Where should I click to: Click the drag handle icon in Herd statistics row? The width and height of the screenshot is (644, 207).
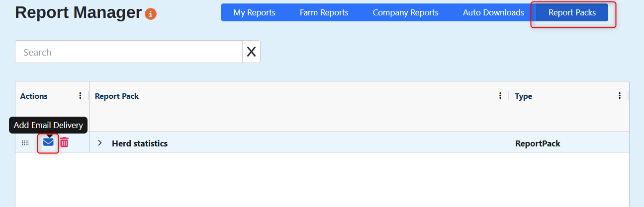coord(25,143)
